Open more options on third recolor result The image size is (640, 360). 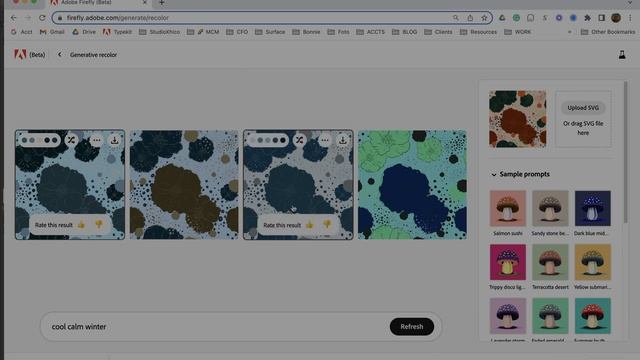coord(324,140)
